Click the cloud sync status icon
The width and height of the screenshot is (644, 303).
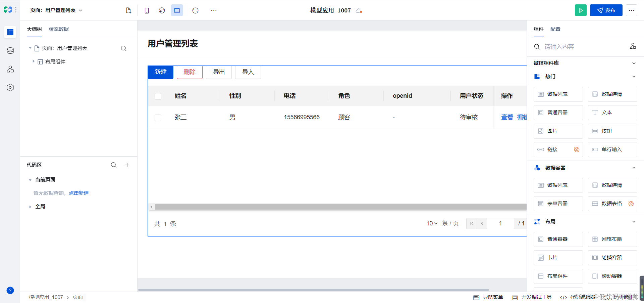[x=359, y=11]
